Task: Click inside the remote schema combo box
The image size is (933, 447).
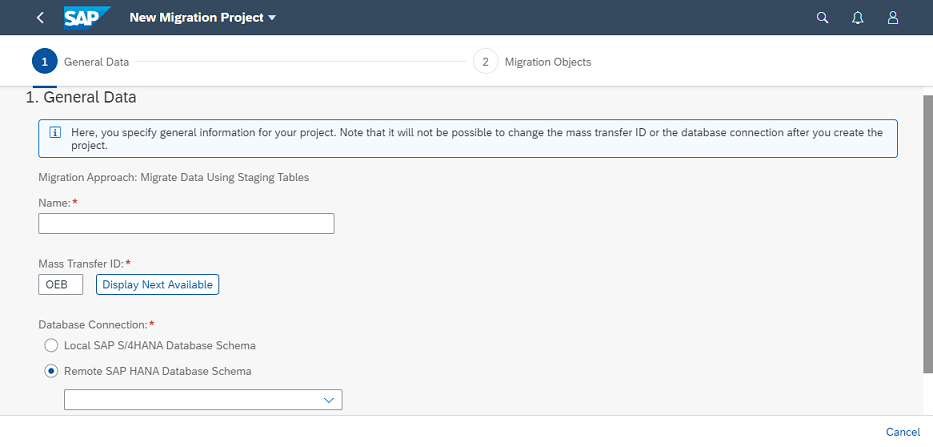Action: coord(203,400)
